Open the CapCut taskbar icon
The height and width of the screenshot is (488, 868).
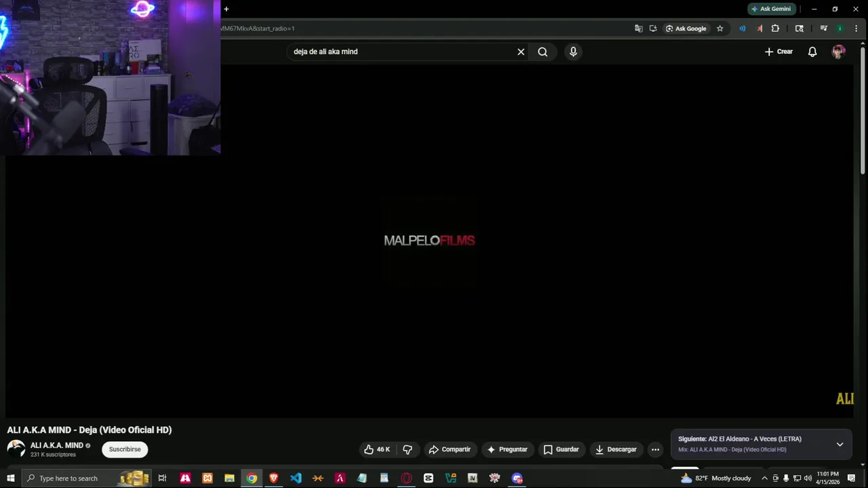pyautogui.click(x=429, y=479)
